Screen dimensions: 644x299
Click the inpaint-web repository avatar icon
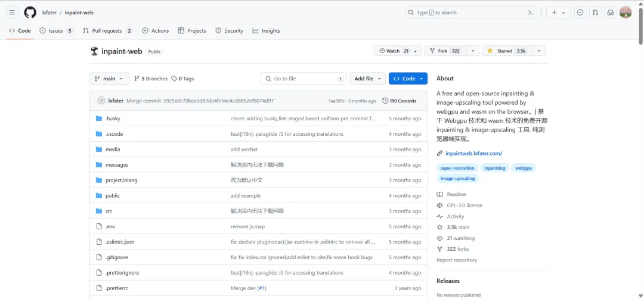tap(94, 51)
